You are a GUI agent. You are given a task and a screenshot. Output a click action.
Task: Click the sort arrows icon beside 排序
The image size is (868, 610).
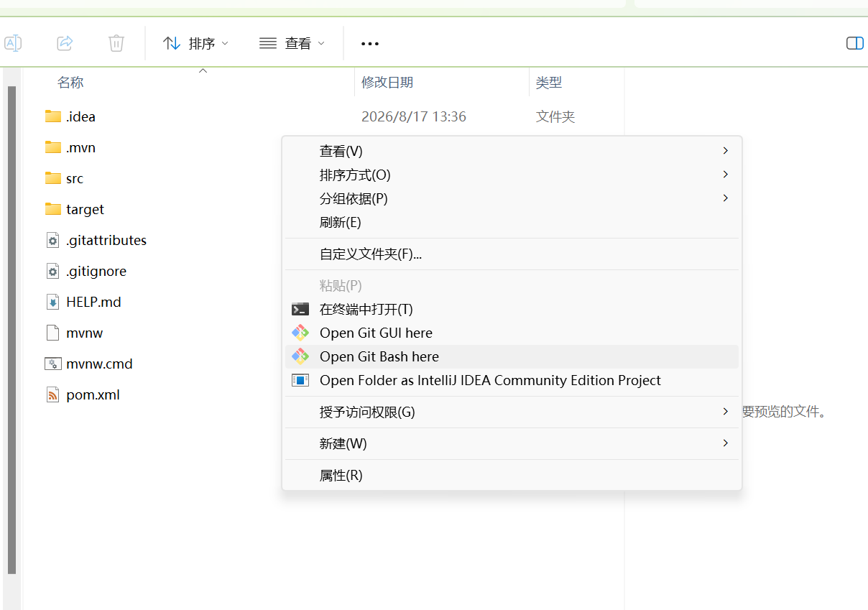click(172, 43)
